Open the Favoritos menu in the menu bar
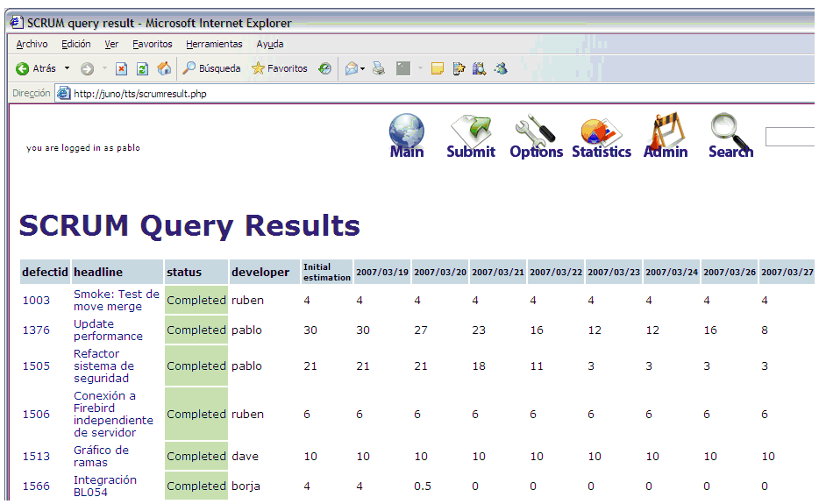The image size is (819, 504). 153,44
